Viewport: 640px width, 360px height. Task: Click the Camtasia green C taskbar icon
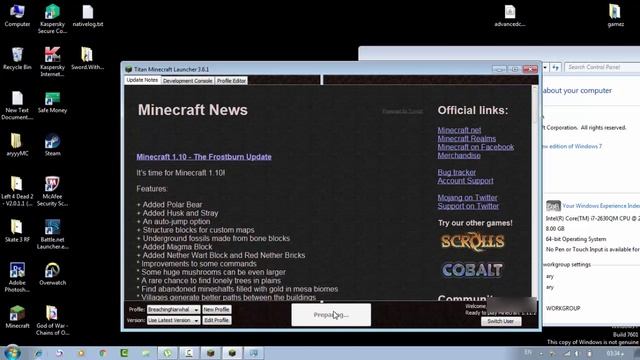tap(124, 353)
